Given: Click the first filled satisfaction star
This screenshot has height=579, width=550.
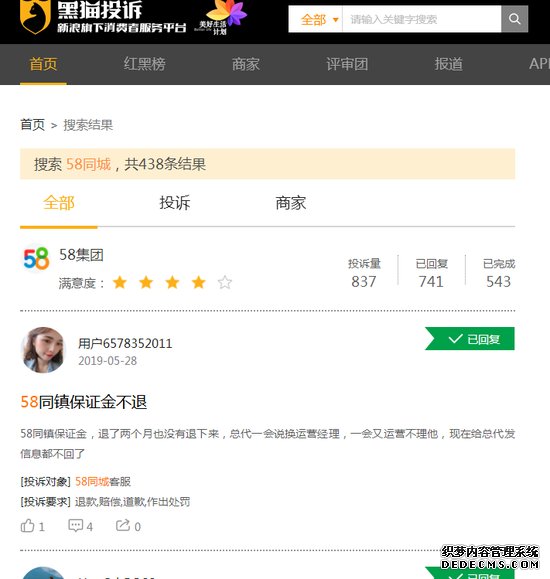Looking at the screenshot, I should point(120,283).
